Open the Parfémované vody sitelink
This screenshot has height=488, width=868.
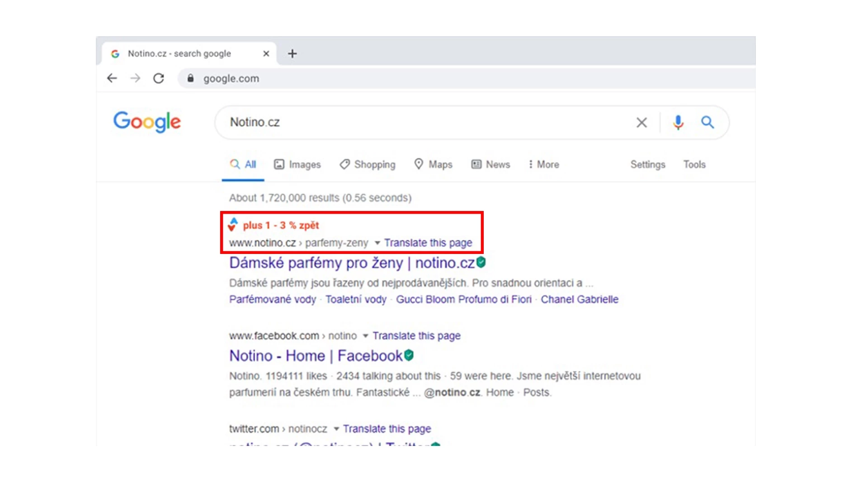click(273, 299)
